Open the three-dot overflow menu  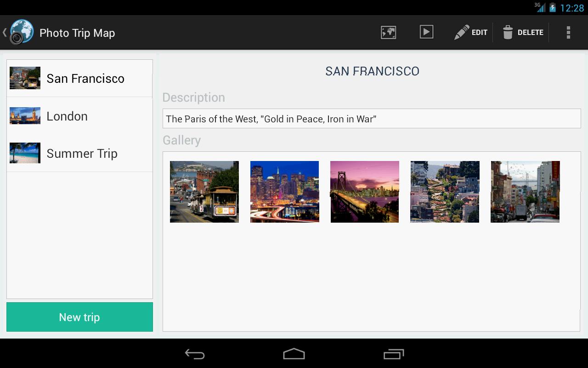pos(568,32)
